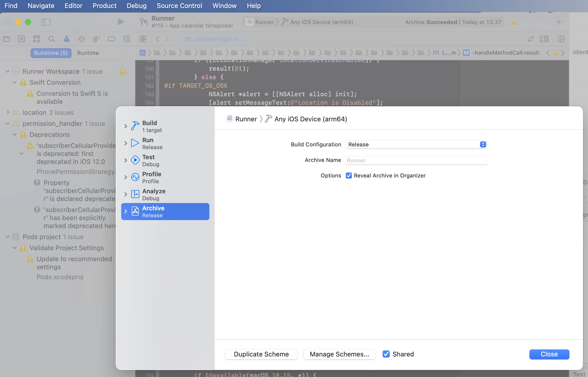
Task: Click the Run play button in toolbar
Action: point(121,22)
